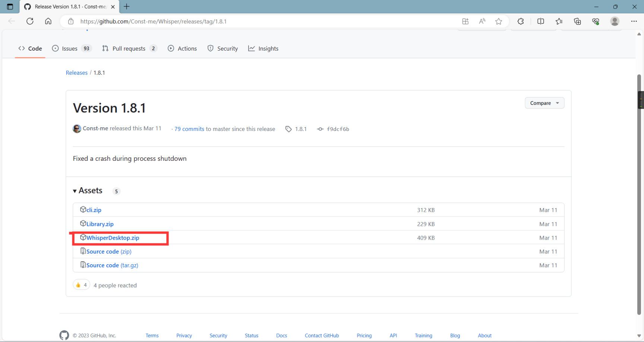644x342 pixels.
Task: Refresh the page with reload icon
Action: tap(30, 21)
